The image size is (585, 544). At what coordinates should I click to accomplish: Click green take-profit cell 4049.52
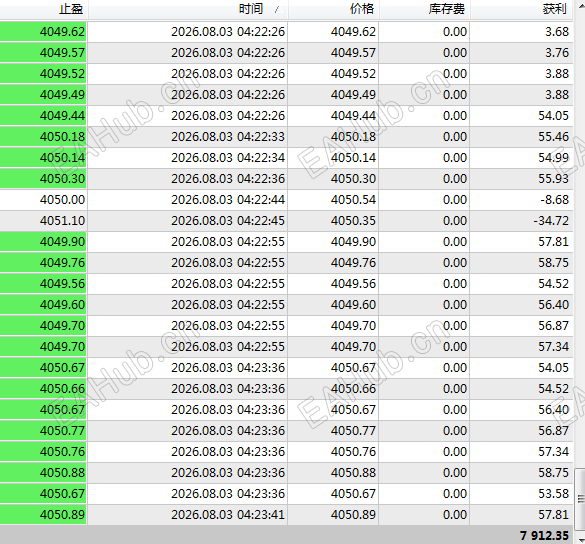click(x=43, y=74)
